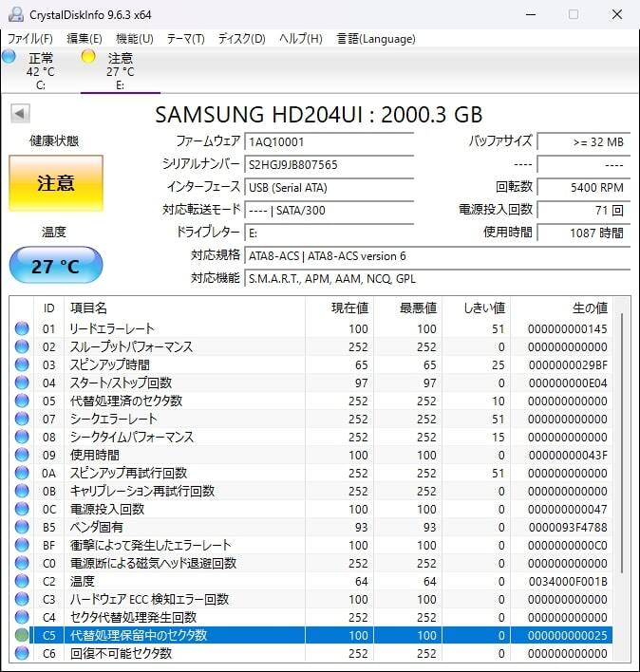Click the serial number field S2HGJ9JB807565
This screenshot has width=640, height=672.
coord(329,164)
